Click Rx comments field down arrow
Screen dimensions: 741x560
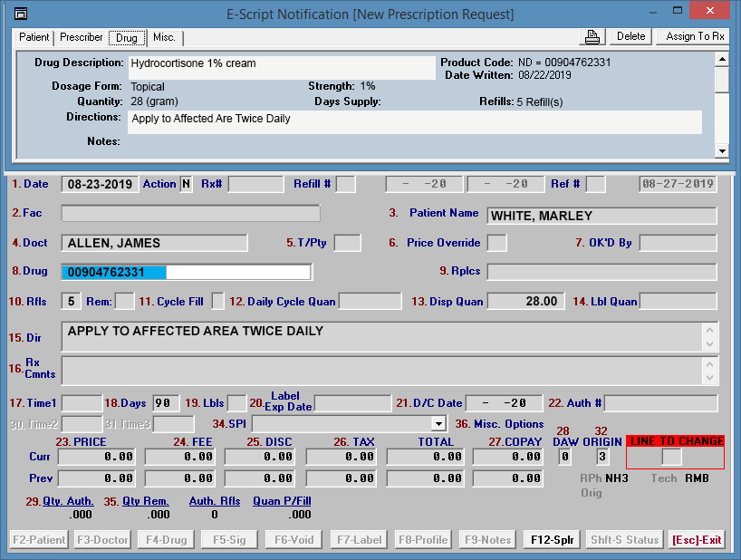pyautogui.click(x=710, y=376)
